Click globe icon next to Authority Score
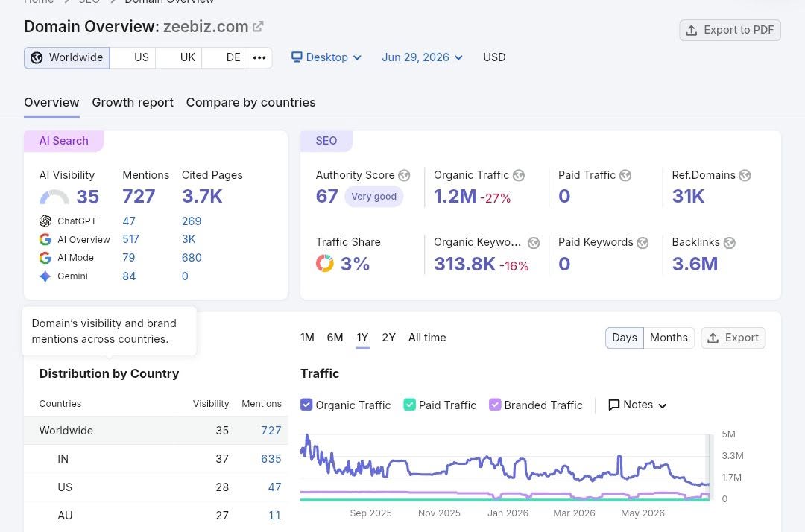The width and height of the screenshot is (805, 532). (405, 175)
